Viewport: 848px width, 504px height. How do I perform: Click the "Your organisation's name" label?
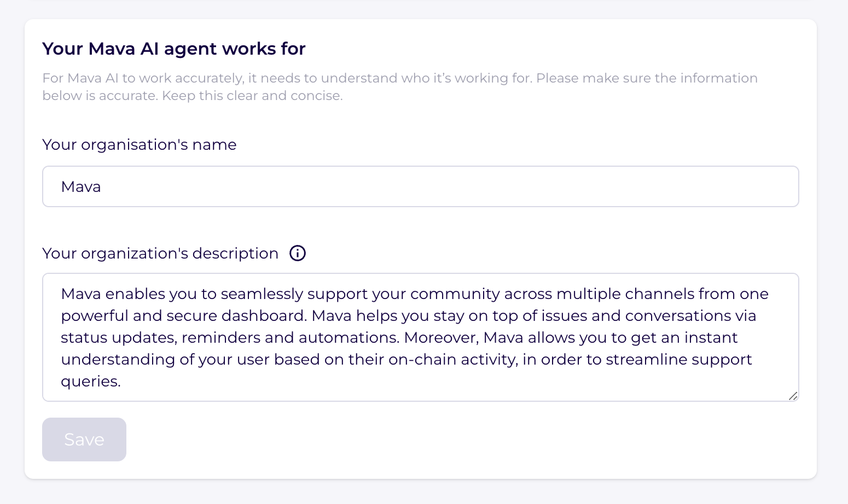(140, 144)
